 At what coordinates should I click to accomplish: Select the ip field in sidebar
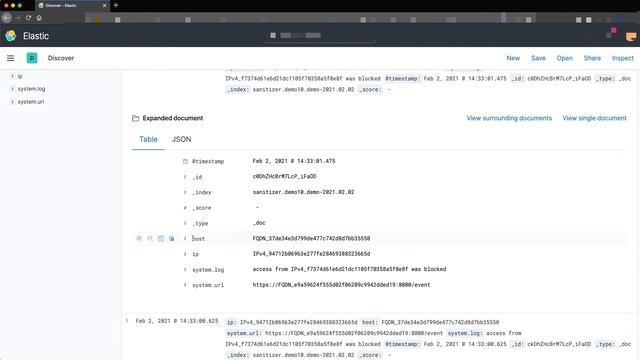(20, 76)
